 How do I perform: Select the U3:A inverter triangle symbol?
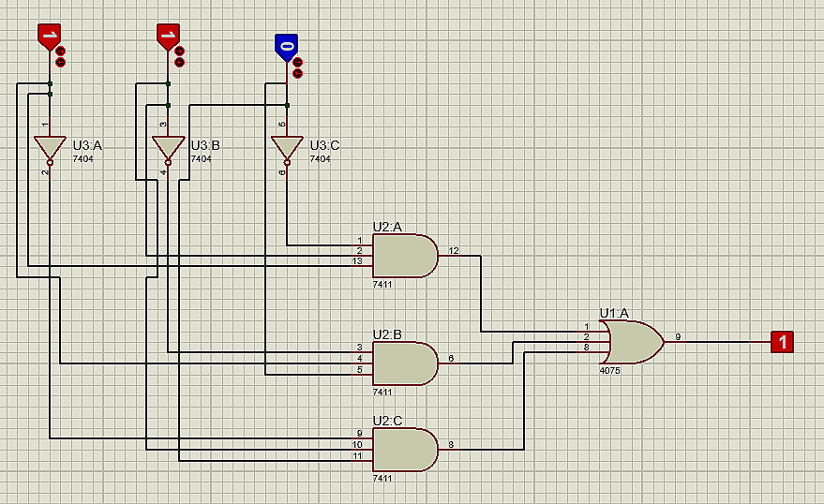50,149
